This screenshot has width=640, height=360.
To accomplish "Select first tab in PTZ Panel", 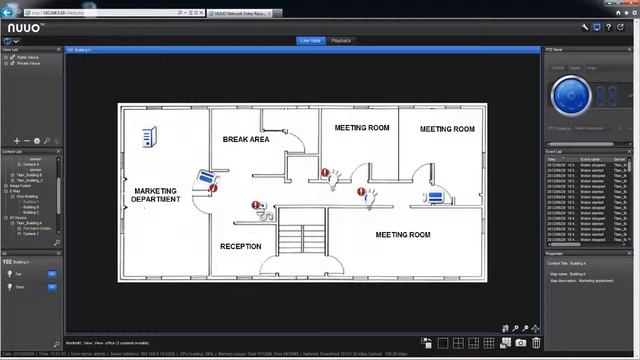I will (x=558, y=68).
